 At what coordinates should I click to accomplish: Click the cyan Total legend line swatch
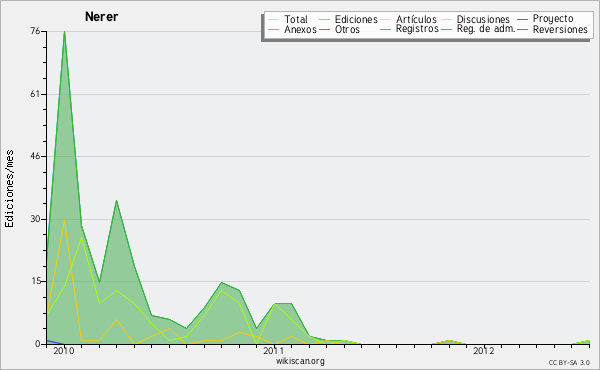274,20
